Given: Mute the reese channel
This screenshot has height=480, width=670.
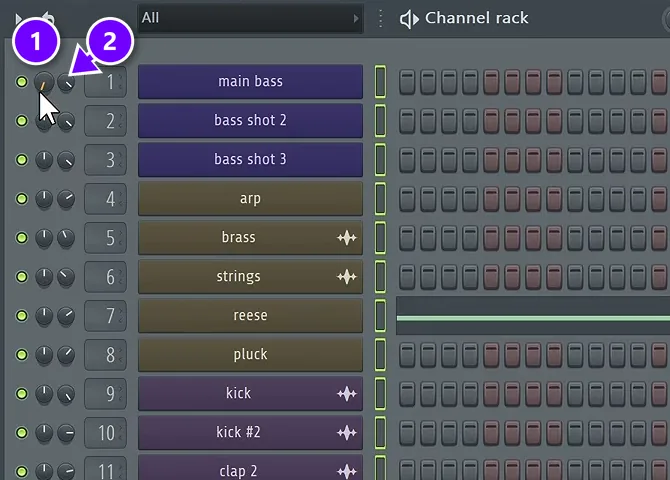Looking at the screenshot, I should point(21,315).
